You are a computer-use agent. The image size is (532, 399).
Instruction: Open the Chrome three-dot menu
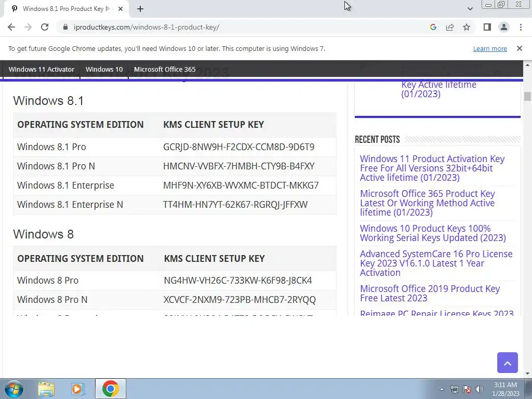(521, 27)
